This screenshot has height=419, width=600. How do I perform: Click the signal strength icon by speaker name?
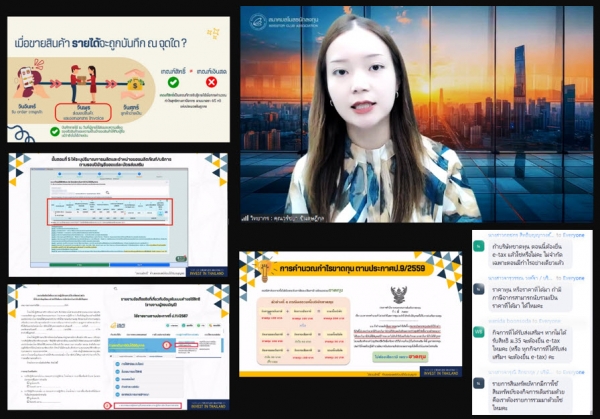point(246,216)
